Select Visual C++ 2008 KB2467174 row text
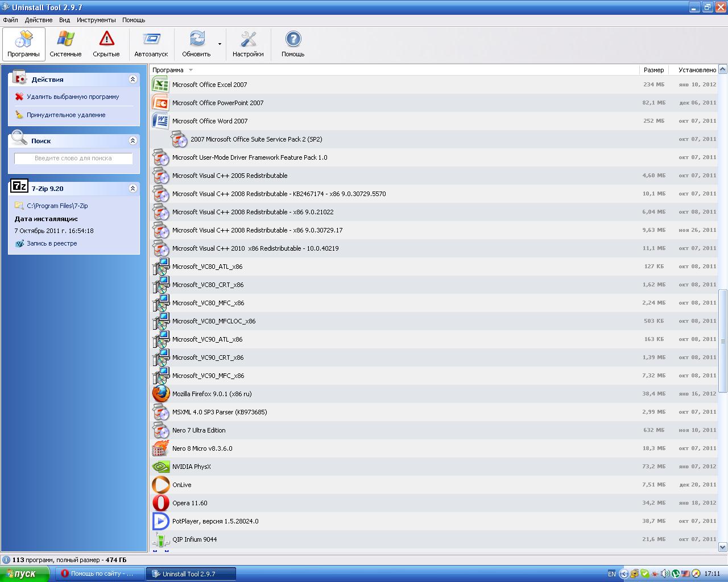 pyautogui.click(x=279, y=194)
